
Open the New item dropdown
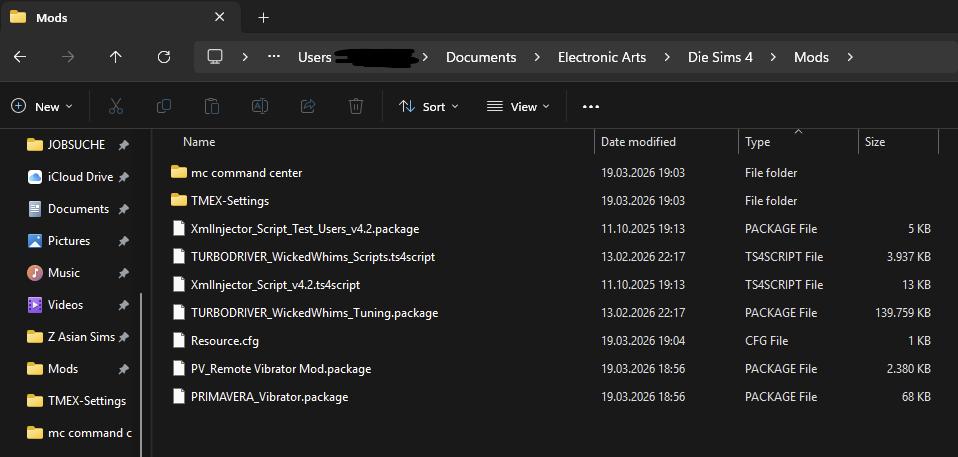42,106
